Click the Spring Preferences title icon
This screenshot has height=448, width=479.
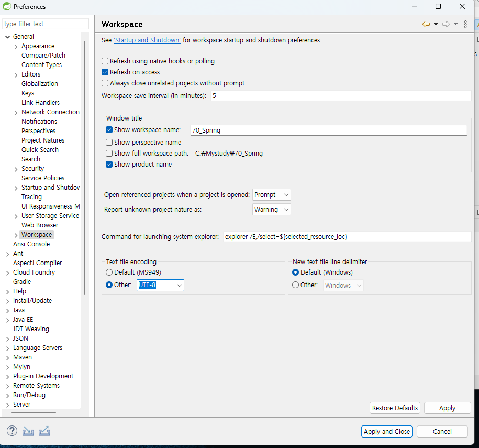coord(7,6)
